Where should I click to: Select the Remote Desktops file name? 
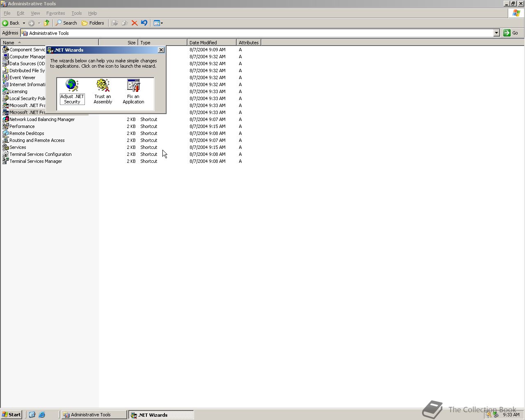pos(27,133)
